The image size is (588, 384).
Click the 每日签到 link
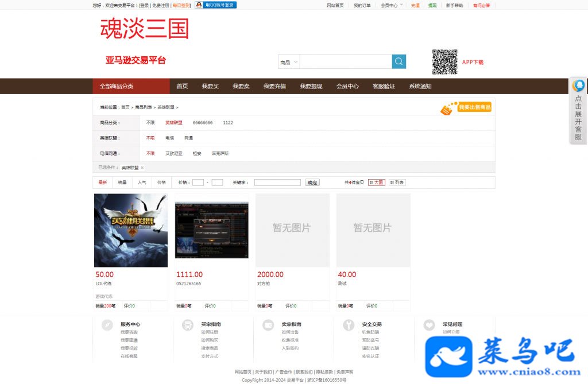181,5
